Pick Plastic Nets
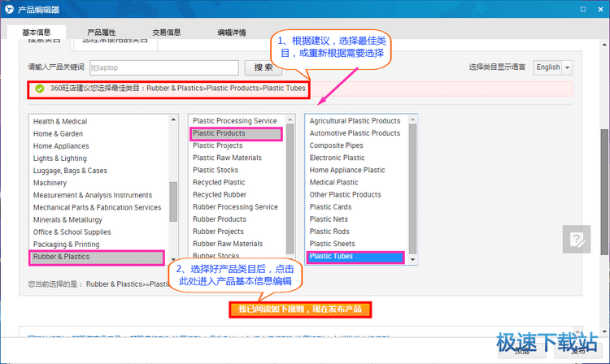The image size is (610, 364). pos(329,219)
